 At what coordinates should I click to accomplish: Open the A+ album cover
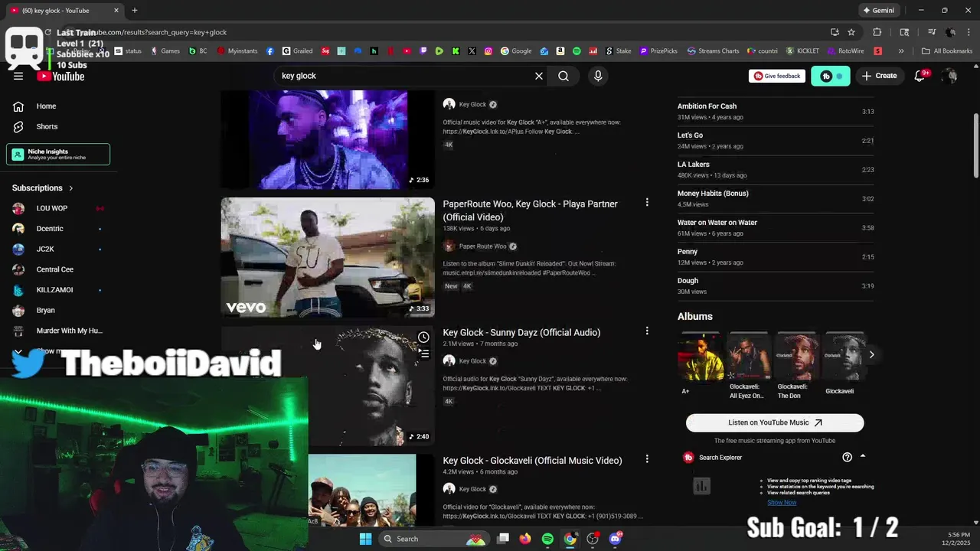(x=701, y=357)
